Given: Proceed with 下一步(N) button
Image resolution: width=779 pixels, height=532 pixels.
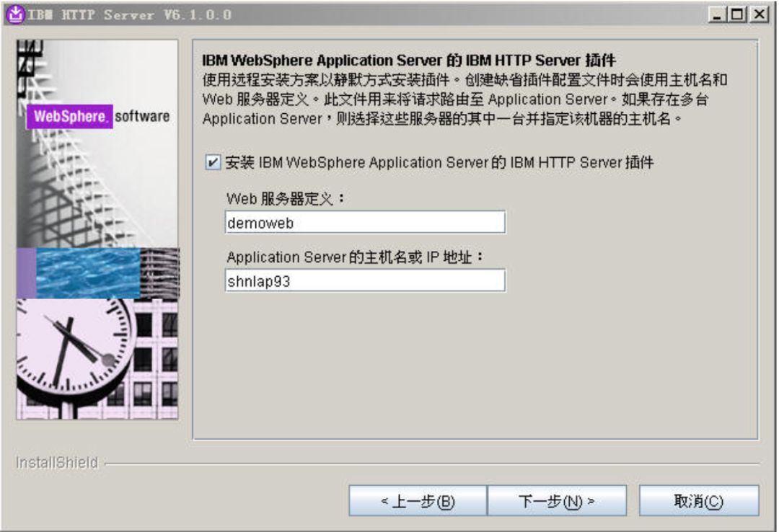Looking at the screenshot, I should 557,501.
